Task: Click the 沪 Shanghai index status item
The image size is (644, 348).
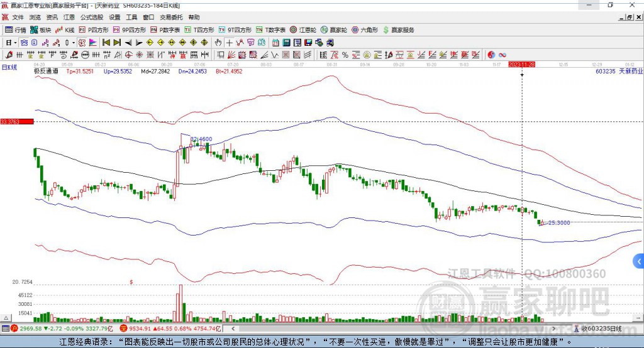Action: (x=61, y=329)
